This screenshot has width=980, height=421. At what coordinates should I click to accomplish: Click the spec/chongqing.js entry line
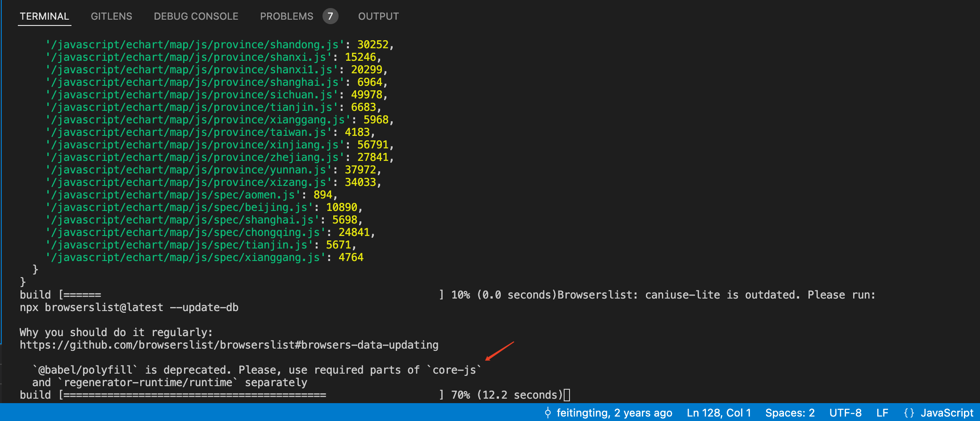(x=210, y=232)
